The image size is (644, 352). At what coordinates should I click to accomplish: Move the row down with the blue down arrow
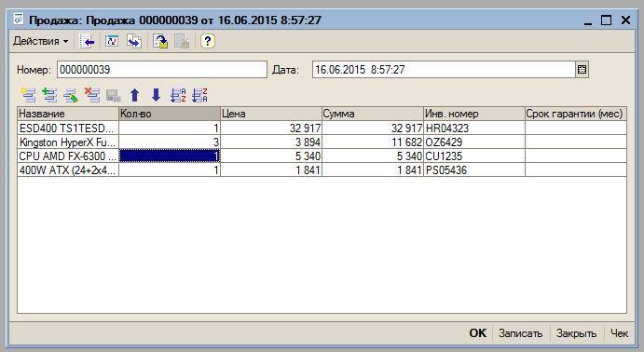[156, 95]
